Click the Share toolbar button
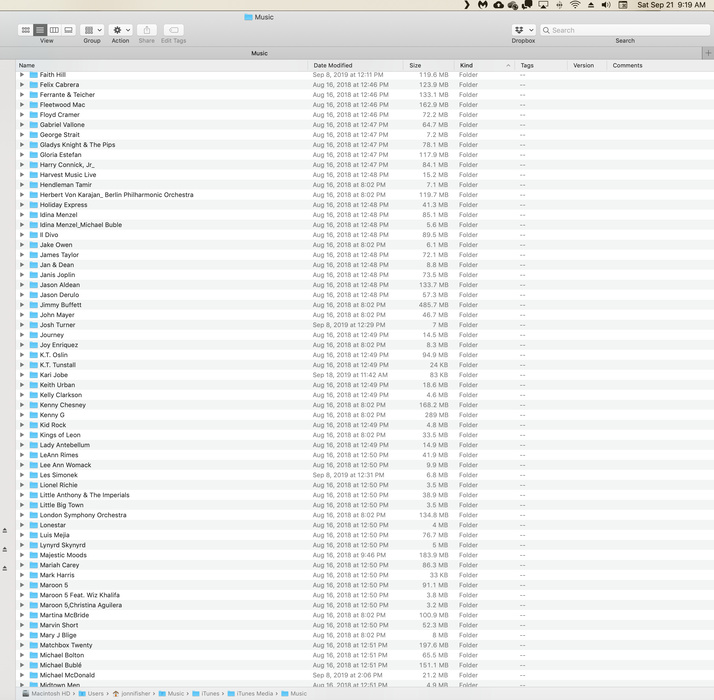The height and width of the screenshot is (700, 714). point(147,30)
